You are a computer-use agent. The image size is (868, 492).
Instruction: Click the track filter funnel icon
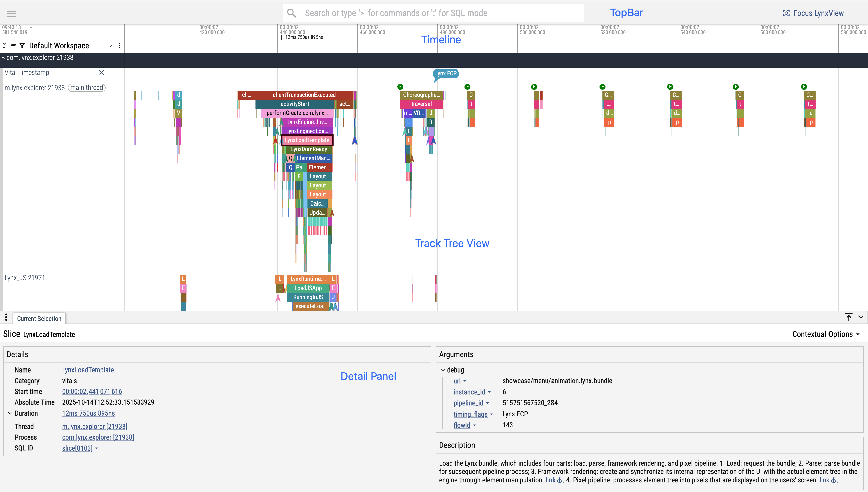tap(22, 46)
